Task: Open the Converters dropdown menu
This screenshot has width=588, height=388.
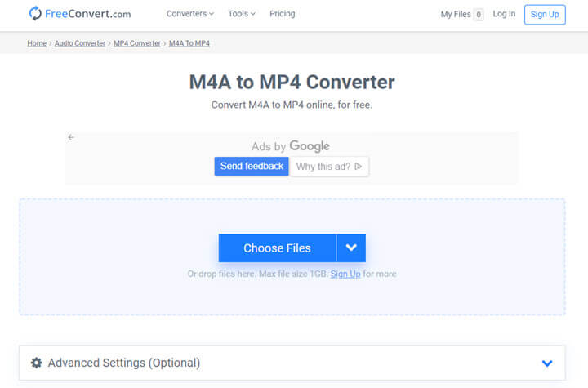Action: (x=189, y=14)
